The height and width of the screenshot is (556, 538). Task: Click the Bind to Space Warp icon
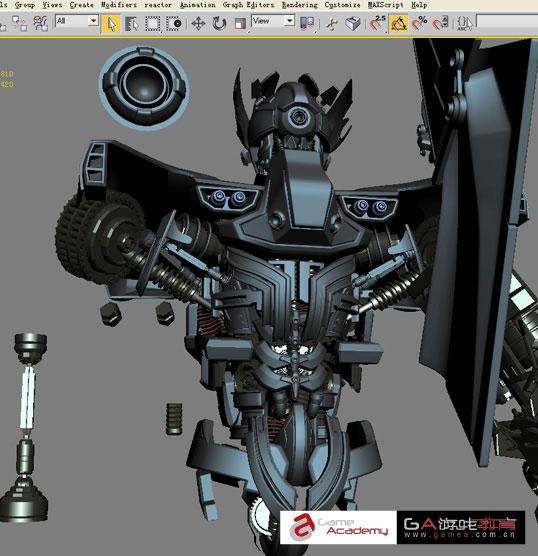point(40,23)
